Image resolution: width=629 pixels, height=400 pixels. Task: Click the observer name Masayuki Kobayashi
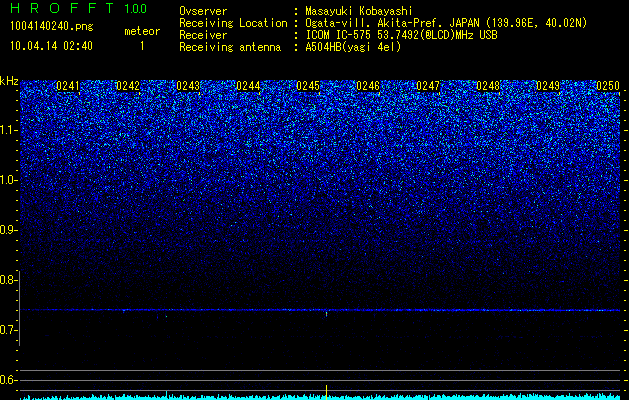point(359,12)
